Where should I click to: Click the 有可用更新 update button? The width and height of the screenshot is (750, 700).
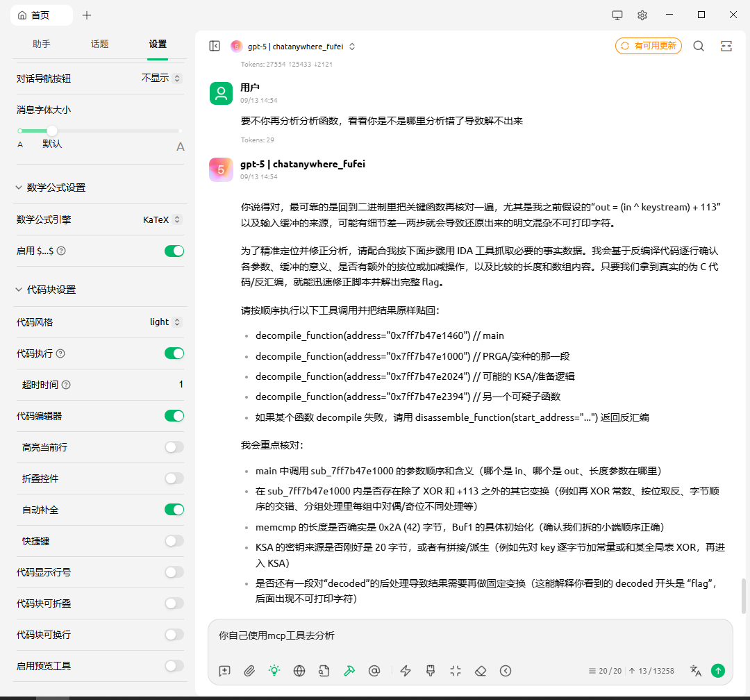point(648,46)
